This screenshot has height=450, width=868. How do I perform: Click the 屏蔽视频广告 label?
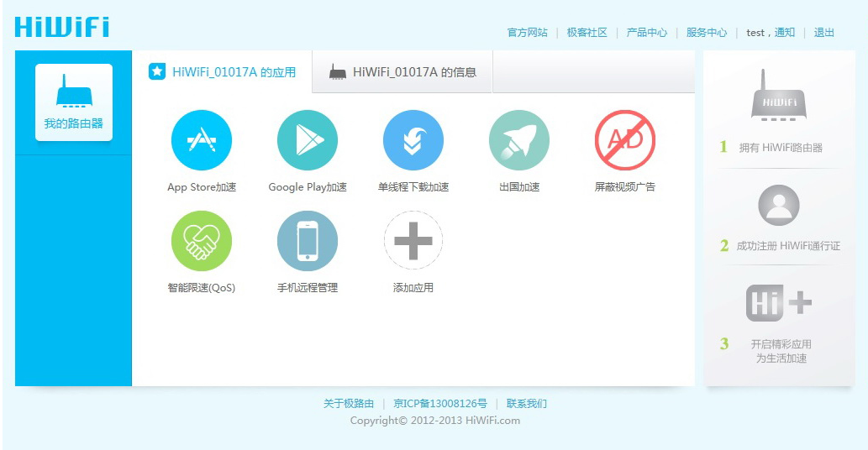click(x=625, y=187)
